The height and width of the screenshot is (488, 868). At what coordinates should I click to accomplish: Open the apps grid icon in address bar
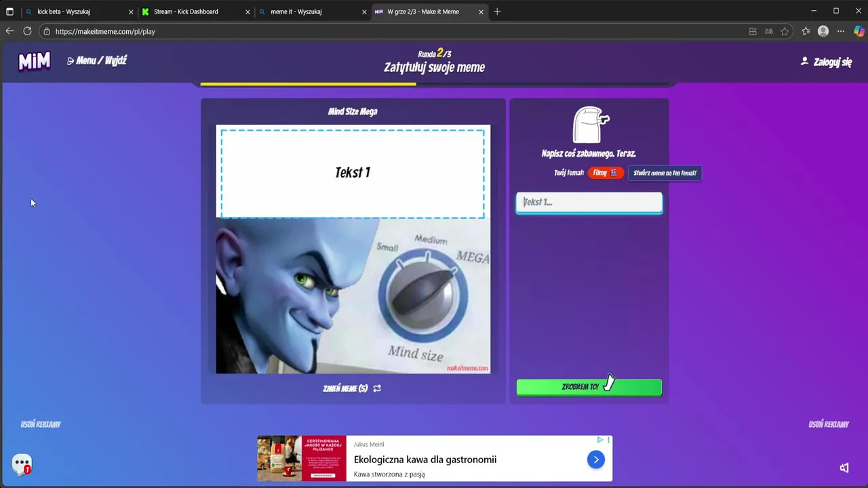[753, 31]
